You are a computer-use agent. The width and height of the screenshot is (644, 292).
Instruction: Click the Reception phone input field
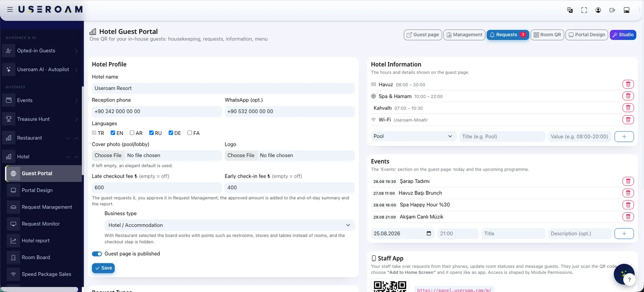tap(157, 112)
